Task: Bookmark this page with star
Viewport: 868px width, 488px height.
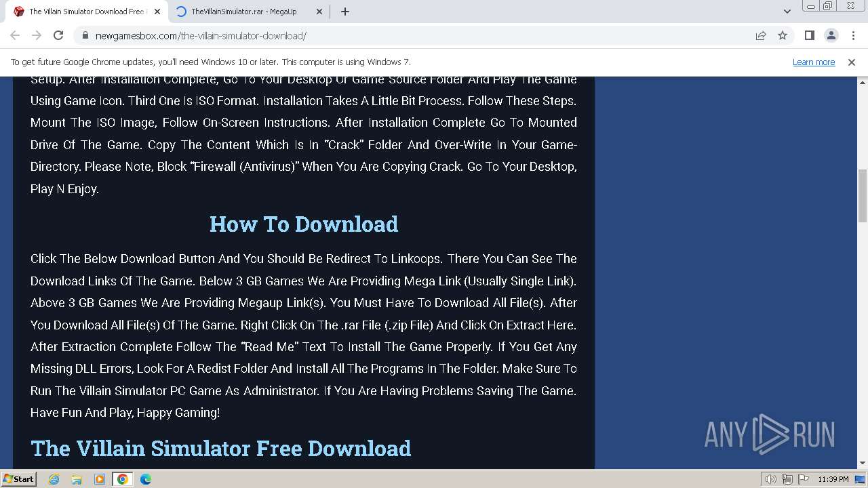Action: (x=783, y=36)
